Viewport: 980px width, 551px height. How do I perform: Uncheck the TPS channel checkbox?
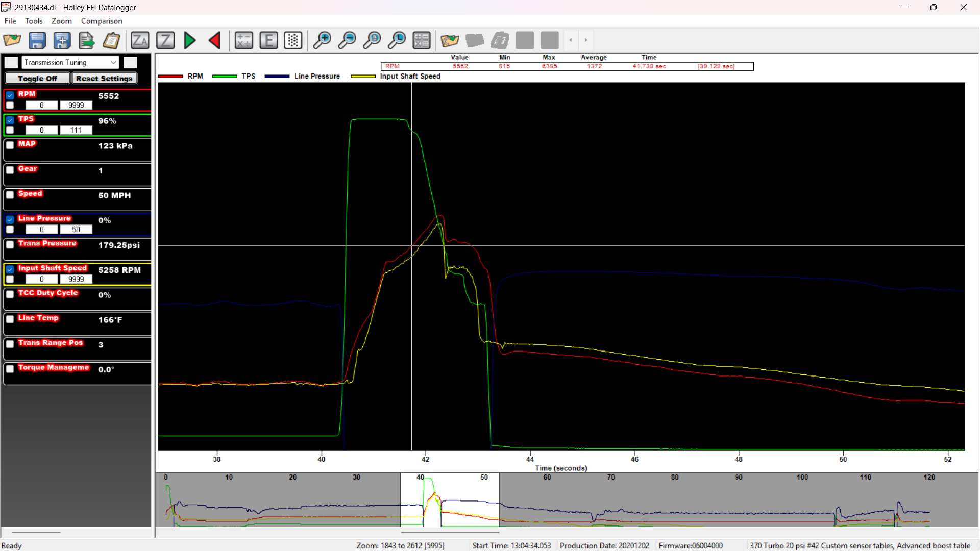click(x=10, y=120)
